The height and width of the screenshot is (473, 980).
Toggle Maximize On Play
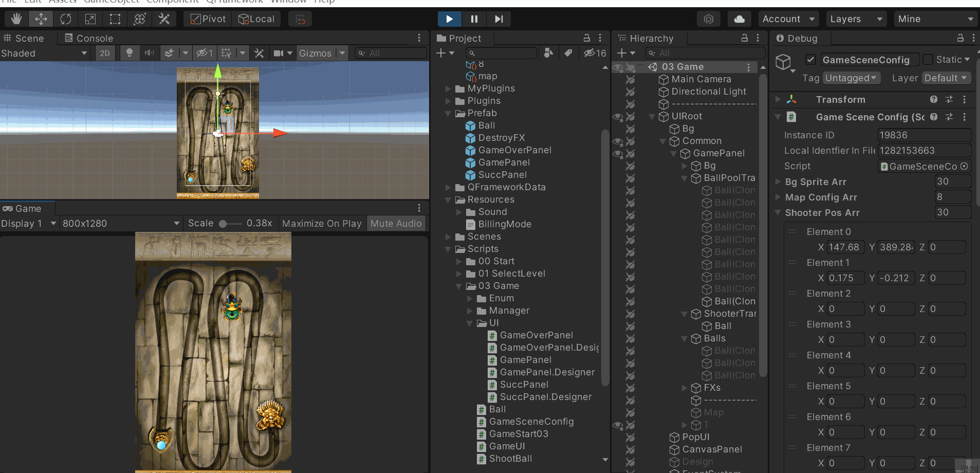coord(322,224)
